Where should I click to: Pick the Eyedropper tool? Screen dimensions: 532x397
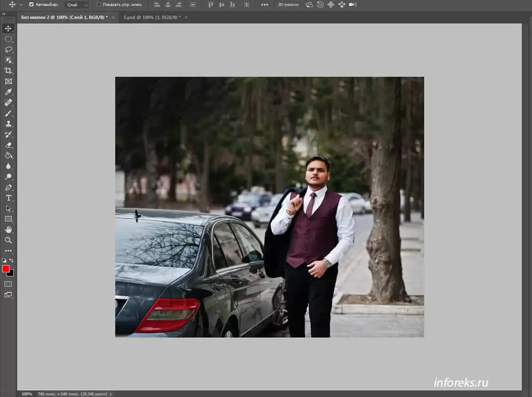tap(8, 92)
